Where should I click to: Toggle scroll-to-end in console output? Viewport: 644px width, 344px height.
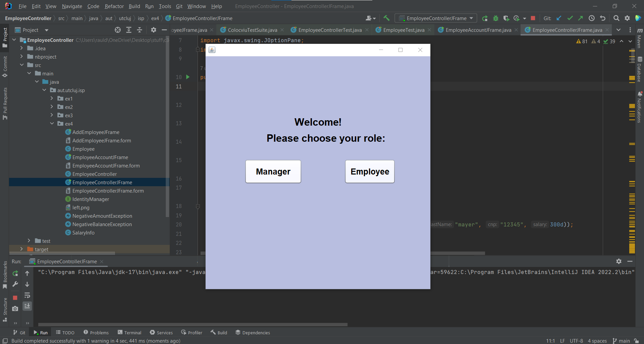point(27,306)
